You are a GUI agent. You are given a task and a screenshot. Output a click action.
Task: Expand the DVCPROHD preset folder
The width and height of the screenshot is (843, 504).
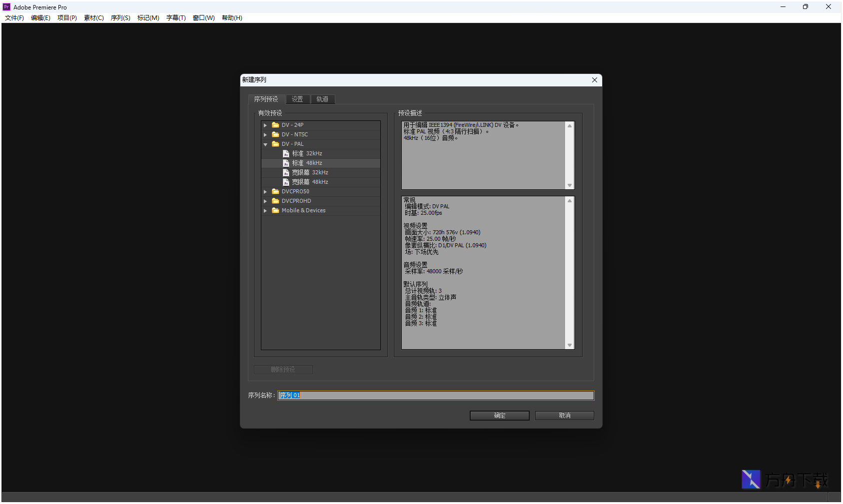(x=265, y=201)
